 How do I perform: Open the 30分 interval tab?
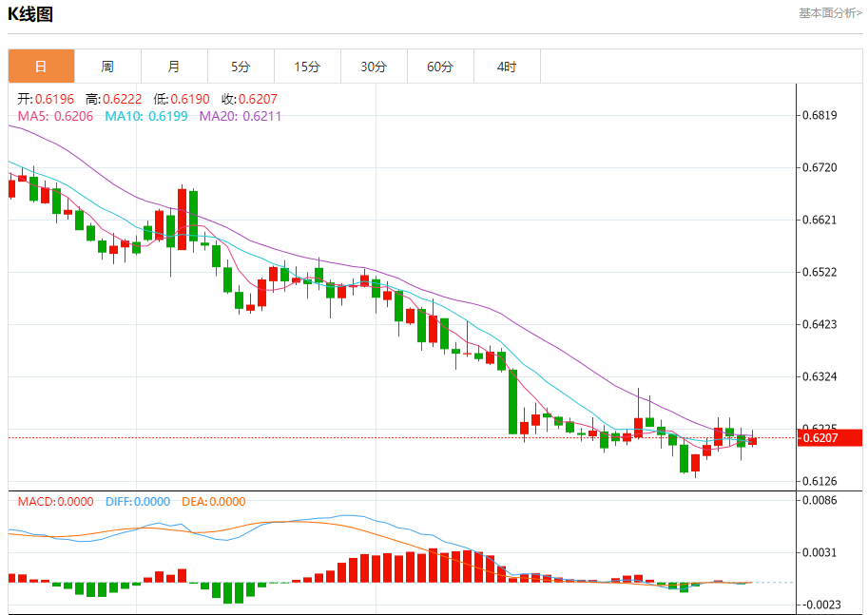coord(374,67)
